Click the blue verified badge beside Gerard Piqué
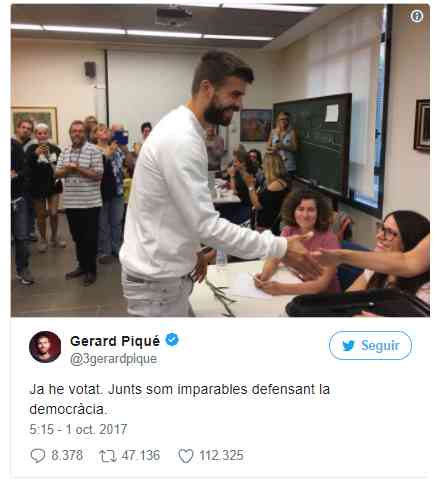The image size is (439, 485). (172, 340)
